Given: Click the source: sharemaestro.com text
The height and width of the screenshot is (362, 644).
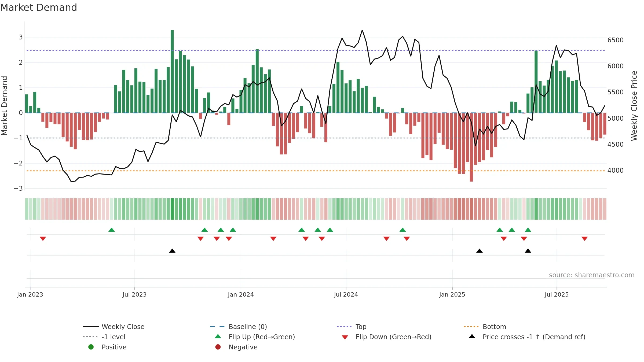Looking at the screenshot, I should (x=592, y=275).
